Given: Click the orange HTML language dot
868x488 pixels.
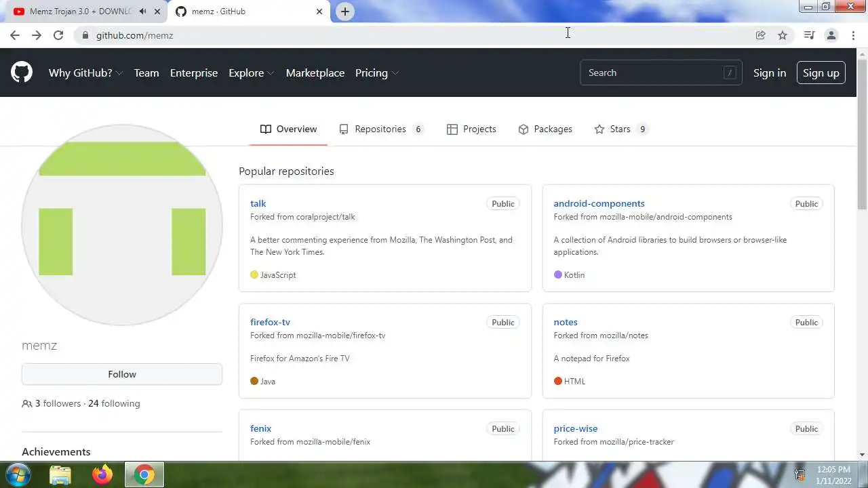Looking at the screenshot, I should tap(558, 381).
